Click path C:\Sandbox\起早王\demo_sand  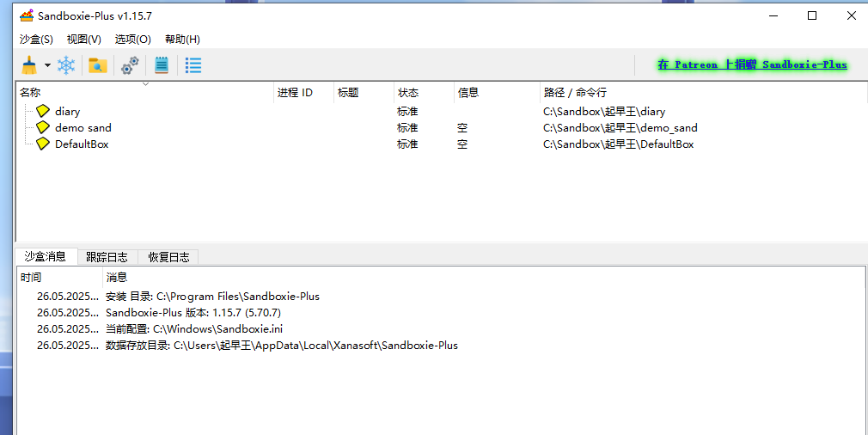pos(620,128)
